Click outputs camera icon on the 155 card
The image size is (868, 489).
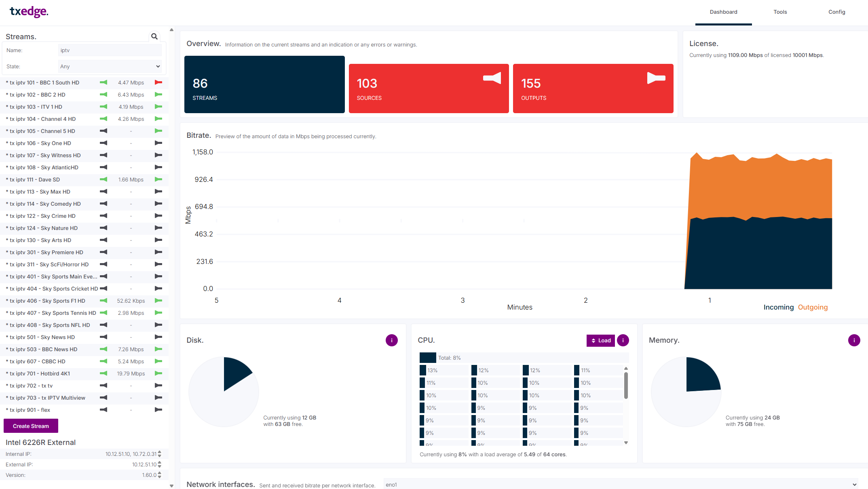[656, 78]
